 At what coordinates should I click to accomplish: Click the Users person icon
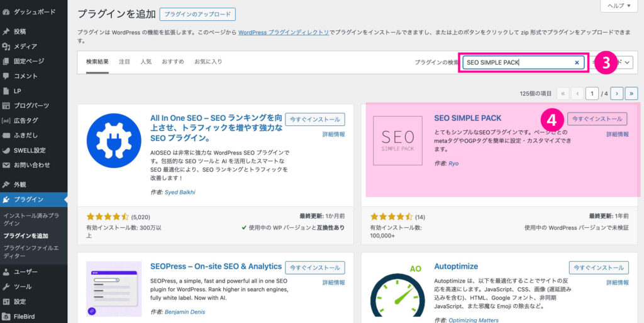tap(6, 272)
